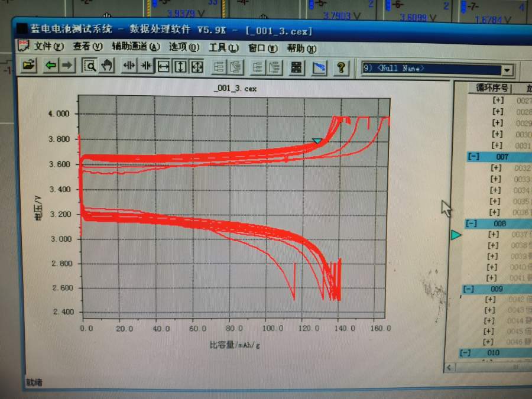Expand step 0027 with its [+]
The width and height of the screenshot is (532, 399).
(x=498, y=100)
